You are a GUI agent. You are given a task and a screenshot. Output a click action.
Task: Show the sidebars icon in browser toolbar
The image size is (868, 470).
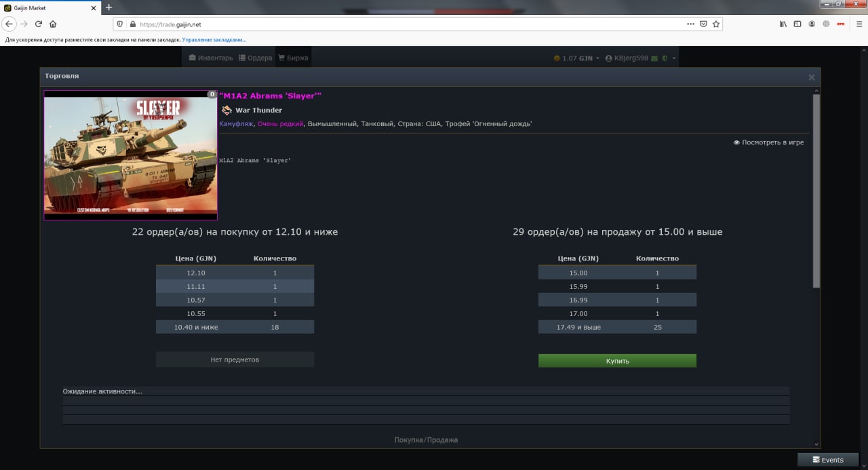point(797,24)
